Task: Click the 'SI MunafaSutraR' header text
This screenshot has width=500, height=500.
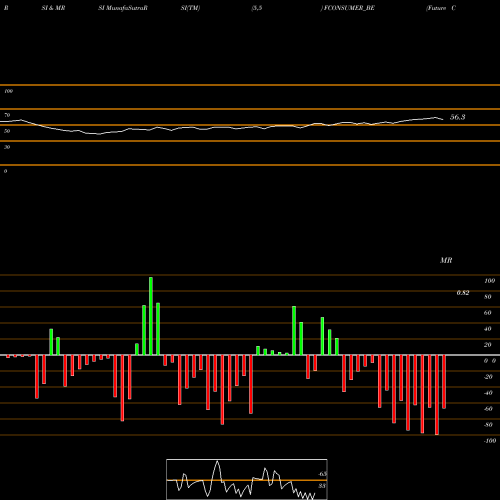Action: click(x=123, y=8)
